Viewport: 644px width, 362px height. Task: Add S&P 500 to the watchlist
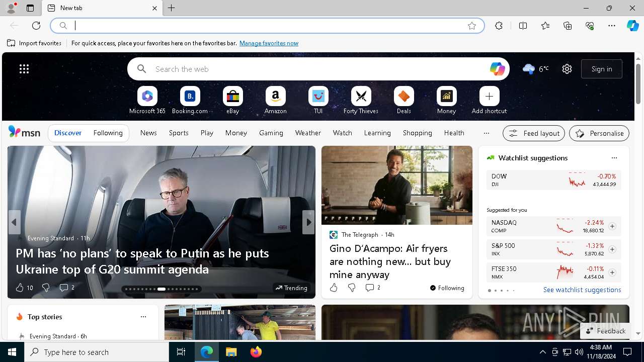pyautogui.click(x=612, y=249)
